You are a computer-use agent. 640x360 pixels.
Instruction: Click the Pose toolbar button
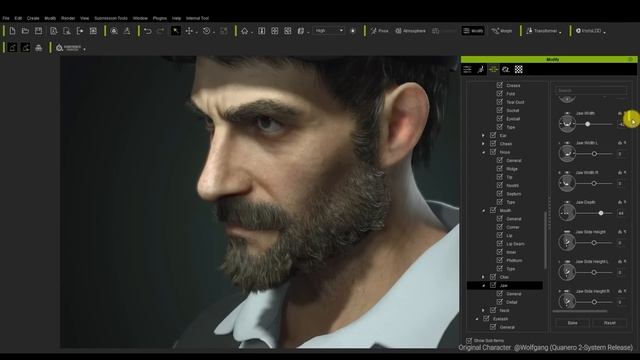(380, 31)
